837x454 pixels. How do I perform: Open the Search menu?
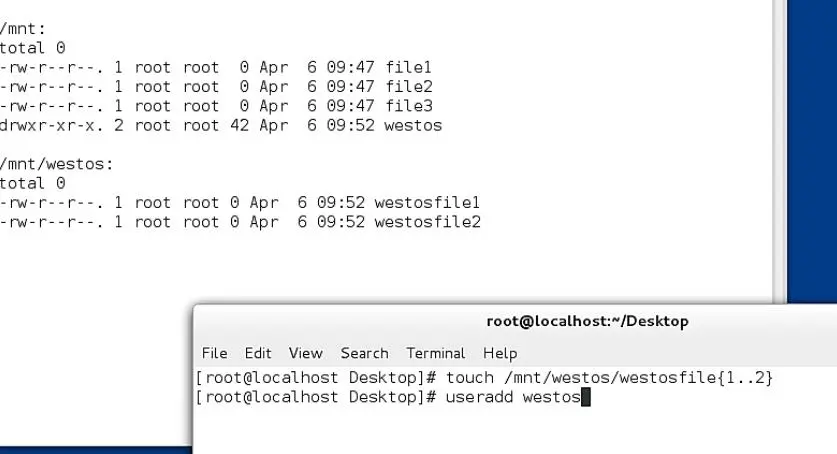point(365,353)
